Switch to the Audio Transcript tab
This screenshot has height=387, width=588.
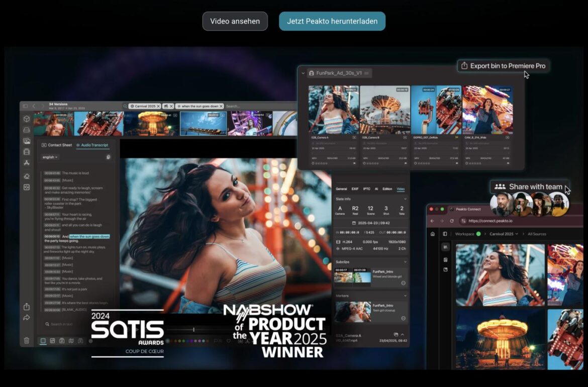click(92, 145)
